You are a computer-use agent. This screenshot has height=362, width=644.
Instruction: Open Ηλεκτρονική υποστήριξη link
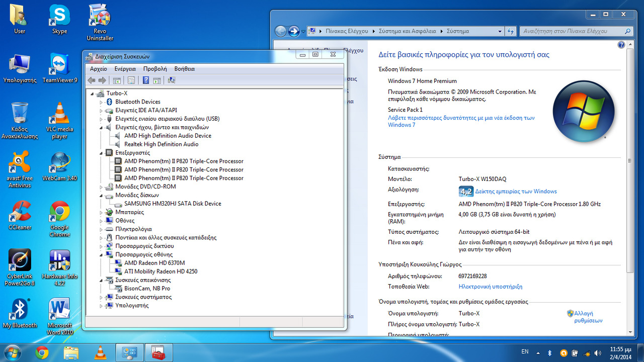click(x=491, y=287)
